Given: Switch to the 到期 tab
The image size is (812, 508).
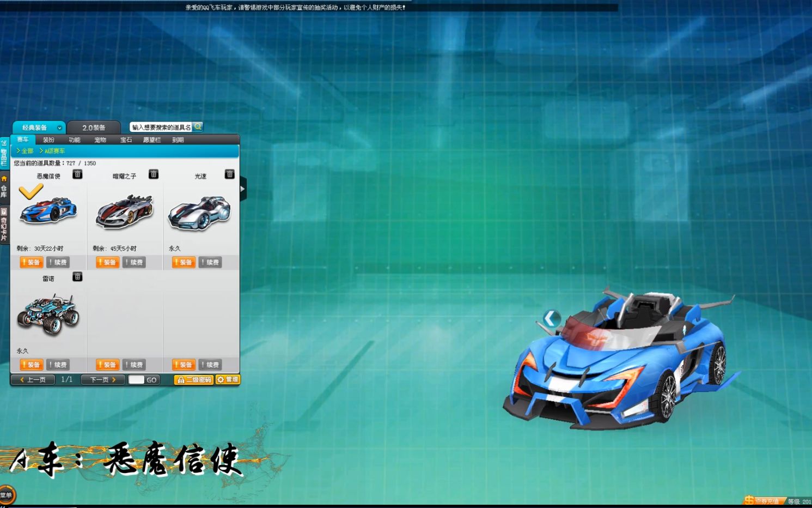Looking at the screenshot, I should pos(178,140).
